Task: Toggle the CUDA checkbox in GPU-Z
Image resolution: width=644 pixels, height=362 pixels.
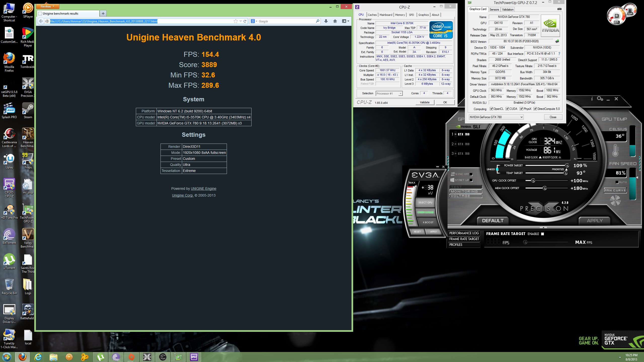Action: [x=507, y=109]
